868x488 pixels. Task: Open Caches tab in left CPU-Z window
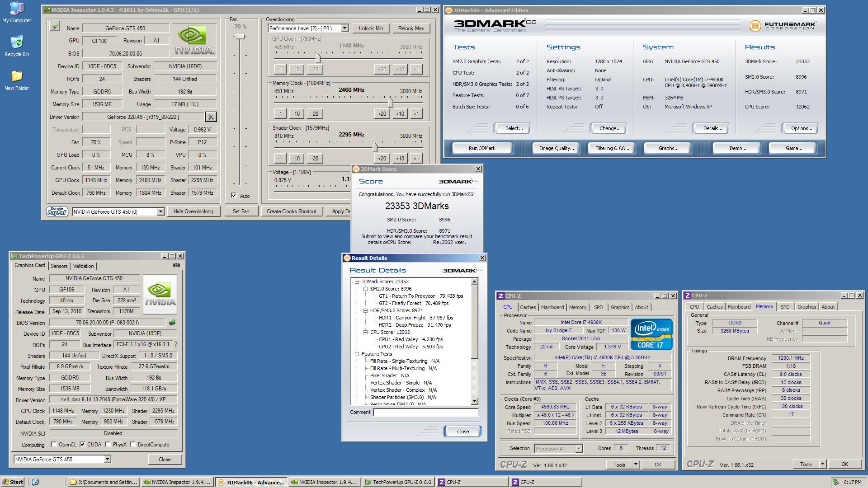528,307
